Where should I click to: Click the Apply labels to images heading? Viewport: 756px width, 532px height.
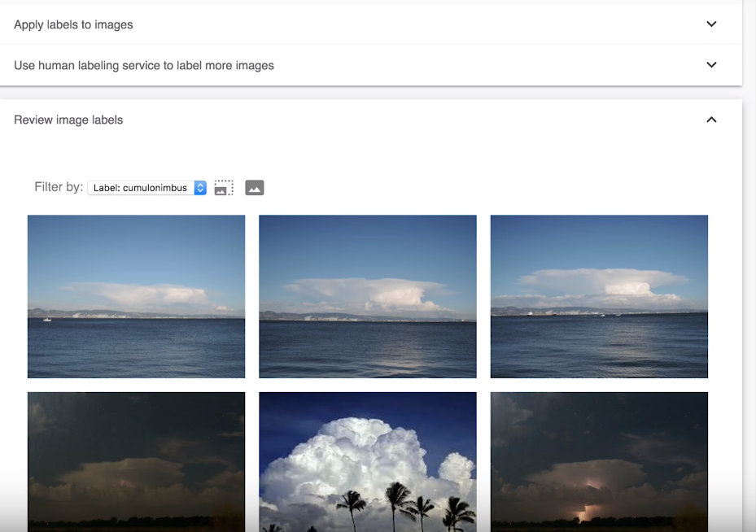pos(73,24)
